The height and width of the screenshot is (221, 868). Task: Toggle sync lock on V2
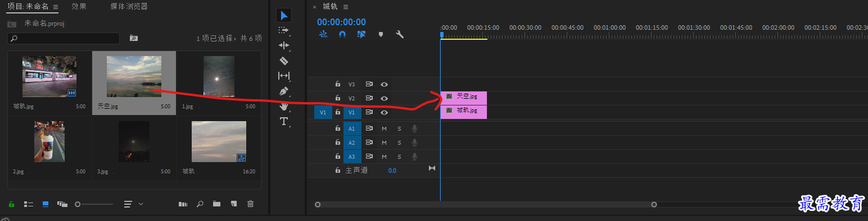[x=369, y=98]
